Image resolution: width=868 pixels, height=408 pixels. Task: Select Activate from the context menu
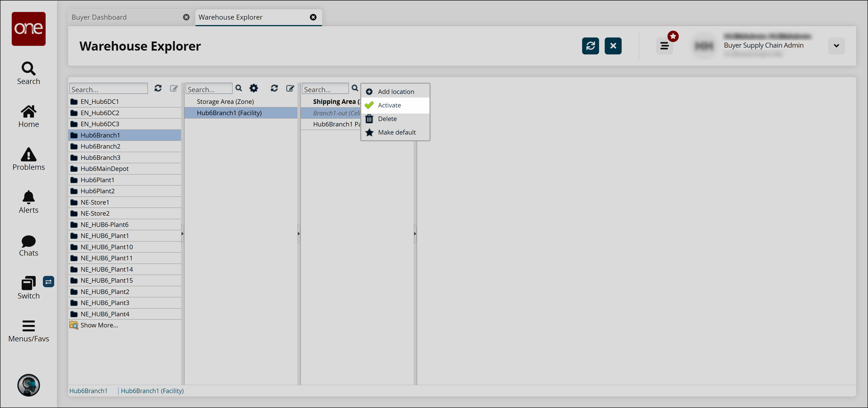coord(389,105)
